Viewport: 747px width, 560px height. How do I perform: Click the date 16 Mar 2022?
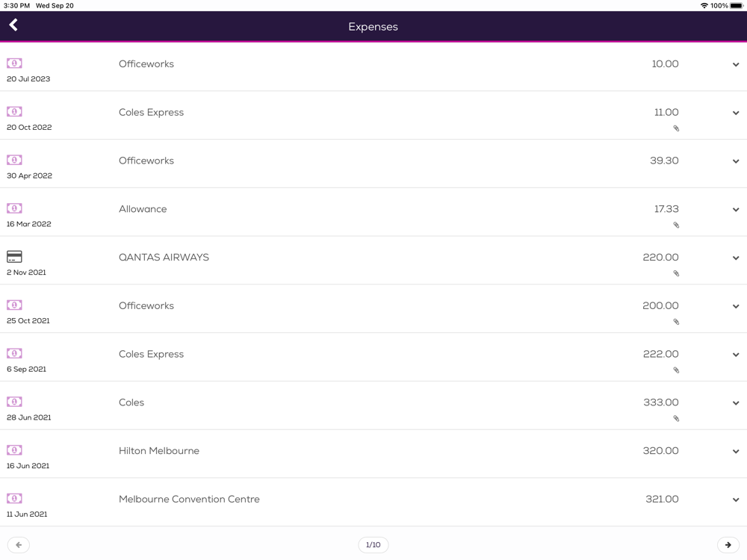click(x=28, y=224)
